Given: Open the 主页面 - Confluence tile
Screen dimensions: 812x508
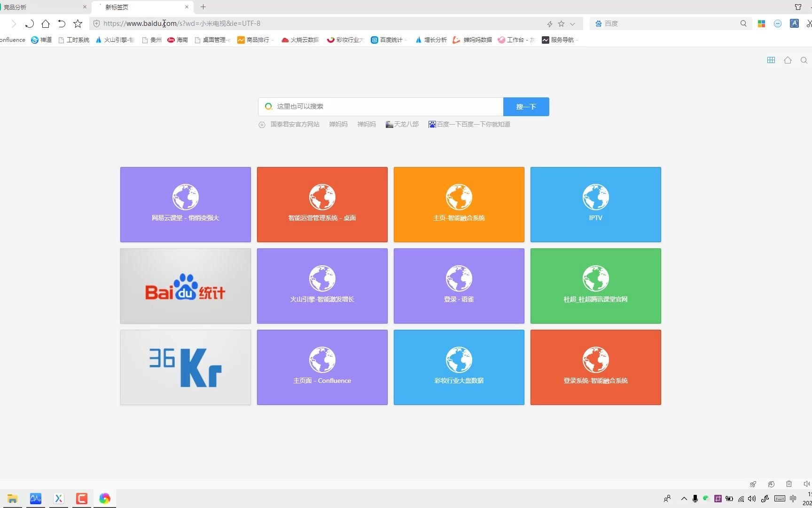Looking at the screenshot, I should click(322, 367).
